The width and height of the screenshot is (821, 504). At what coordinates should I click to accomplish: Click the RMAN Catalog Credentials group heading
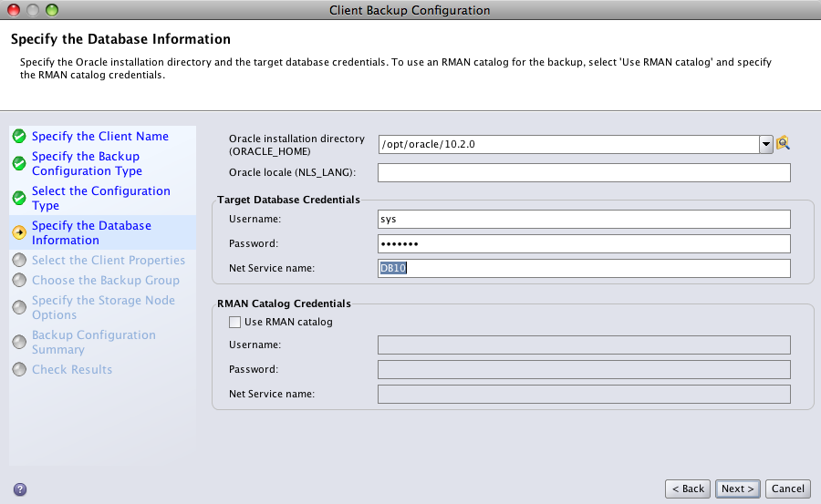284,303
